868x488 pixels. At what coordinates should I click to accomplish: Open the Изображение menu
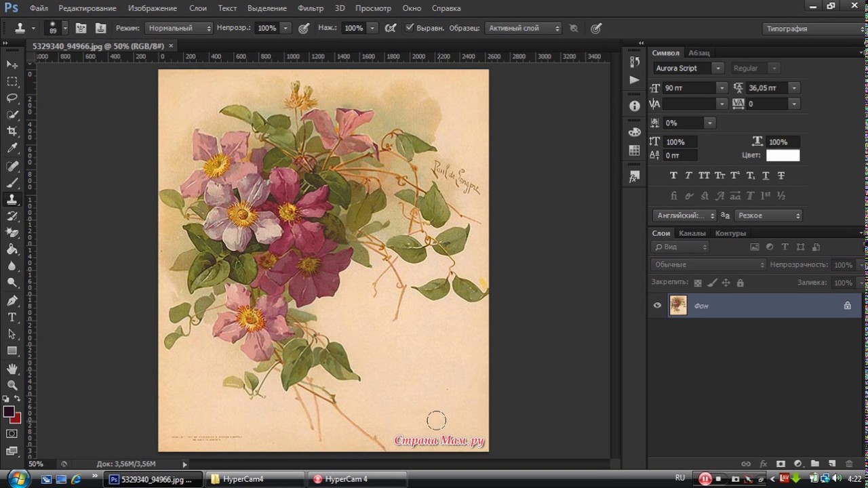pos(152,8)
